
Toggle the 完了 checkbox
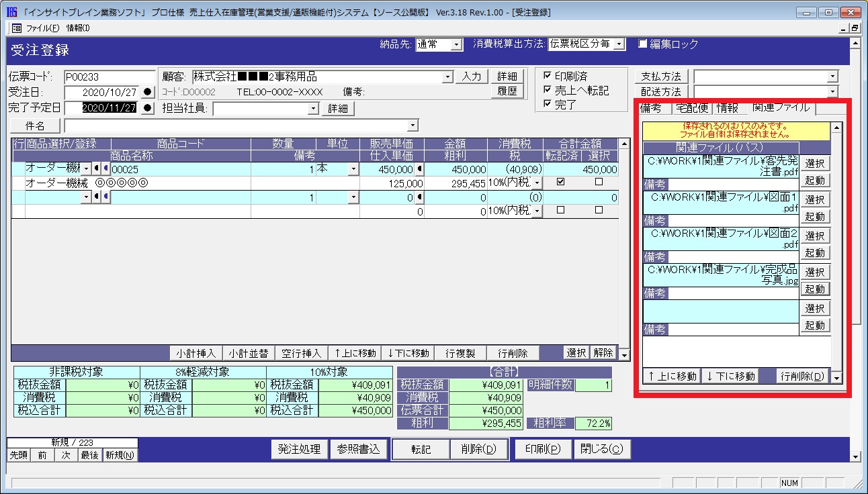(547, 104)
